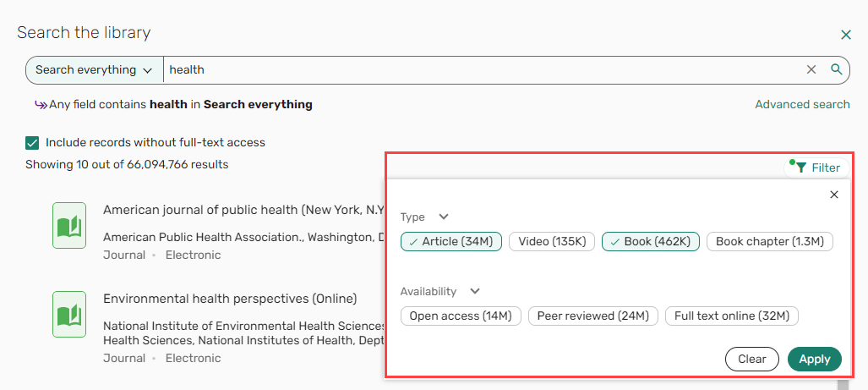Open Advanced search
Image resolution: width=868 pixels, height=390 pixels.
coord(802,104)
